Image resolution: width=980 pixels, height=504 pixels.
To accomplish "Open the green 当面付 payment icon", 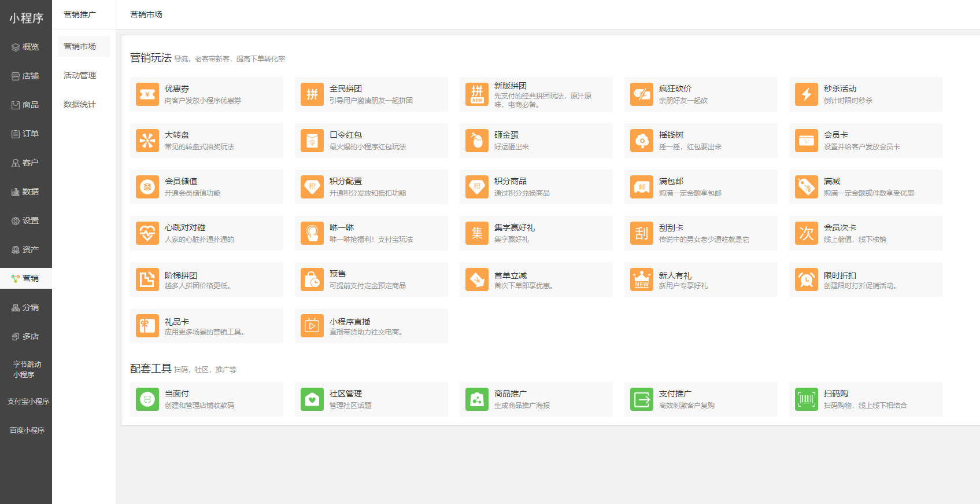I will [x=147, y=399].
